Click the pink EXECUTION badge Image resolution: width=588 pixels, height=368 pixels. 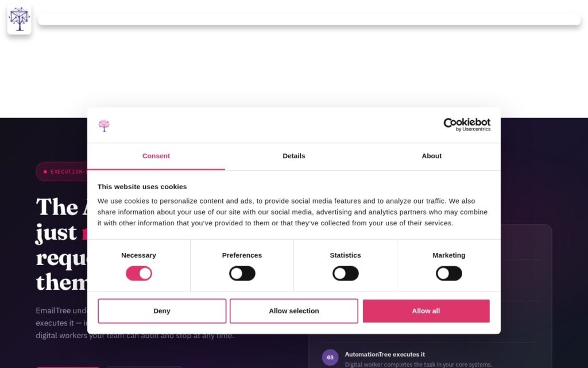[x=62, y=171]
